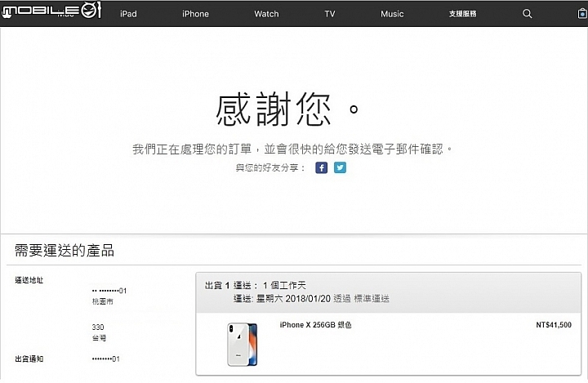The height and width of the screenshot is (383, 588).
Task: Click the 需要運送的產品 section heading
Action: coord(65,251)
